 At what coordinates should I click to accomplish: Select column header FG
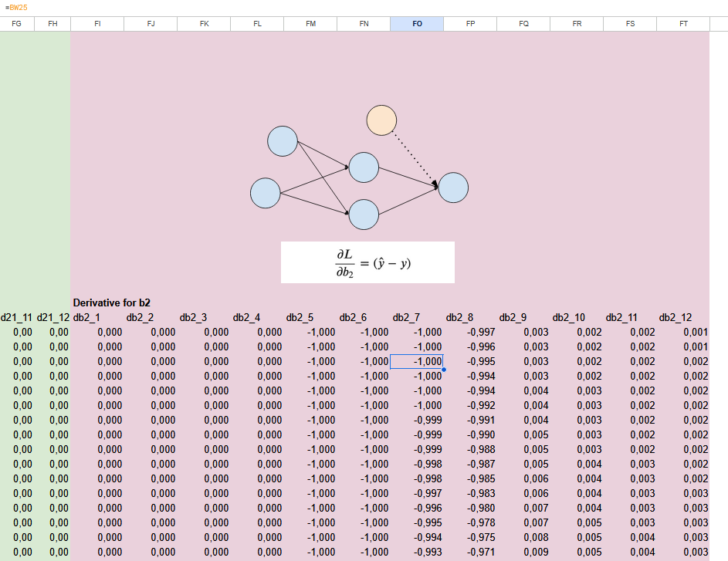17,24
